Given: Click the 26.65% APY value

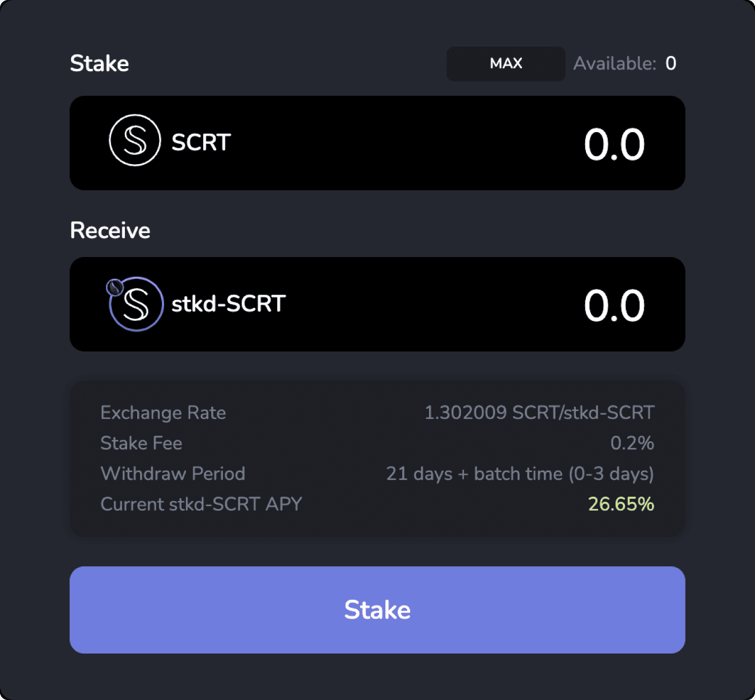Looking at the screenshot, I should (620, 503).
